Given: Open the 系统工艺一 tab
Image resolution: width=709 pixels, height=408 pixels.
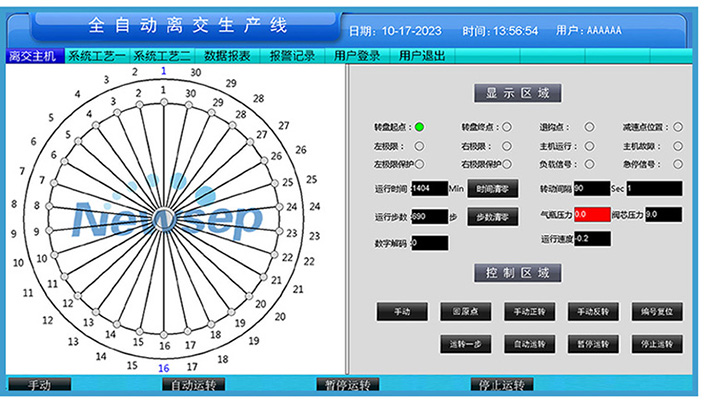Looking at the screenshot, I should [98, 57].
